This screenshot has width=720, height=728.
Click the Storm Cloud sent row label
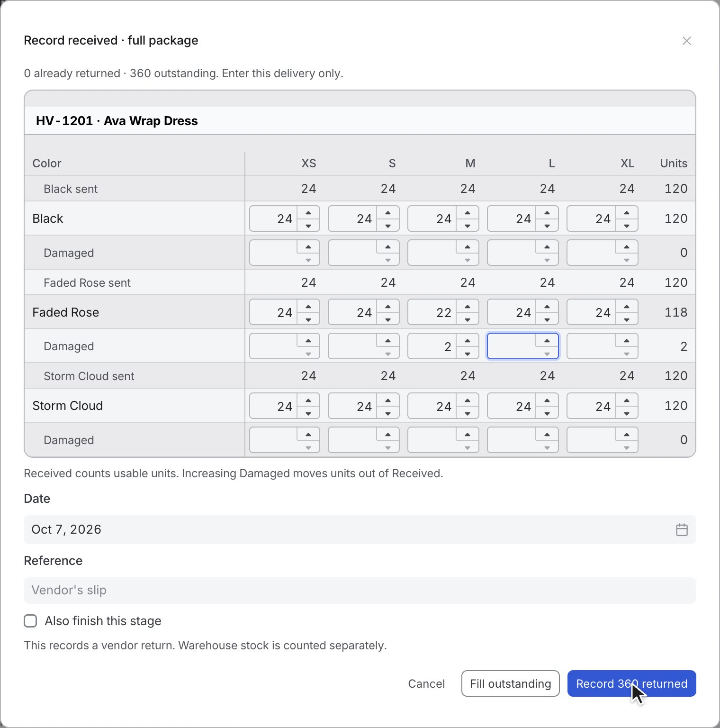(89, 376)
